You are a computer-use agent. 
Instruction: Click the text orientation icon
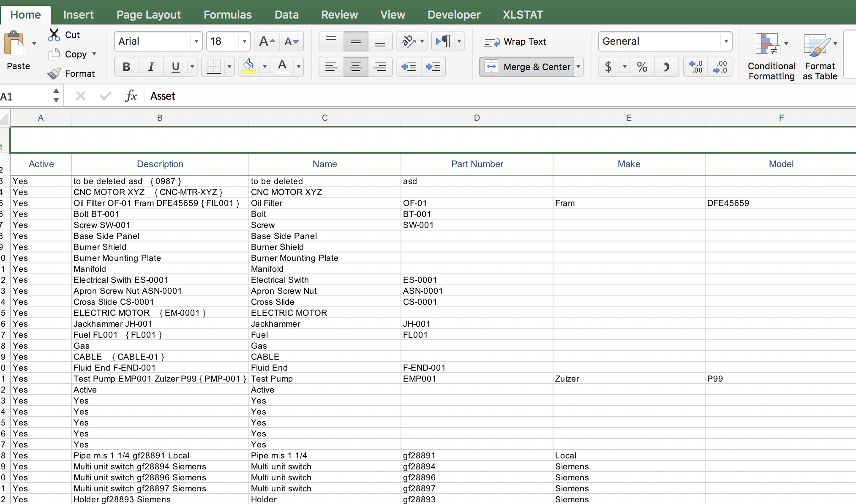[408, 41]
